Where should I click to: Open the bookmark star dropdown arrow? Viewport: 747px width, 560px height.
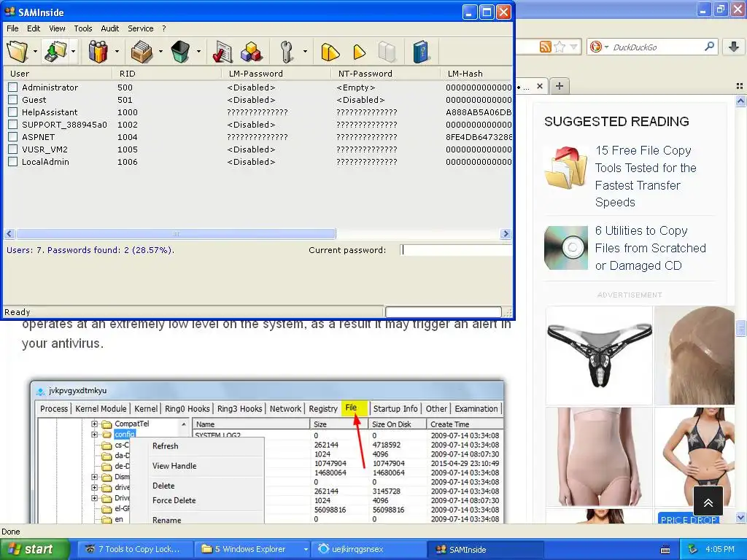point(573,47)
